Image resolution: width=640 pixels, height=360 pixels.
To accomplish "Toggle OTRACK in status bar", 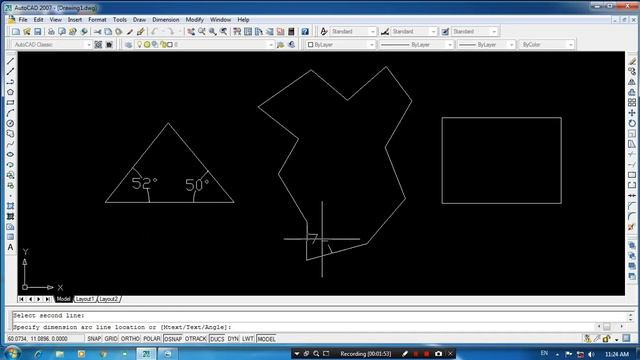I will pos(196,339).
